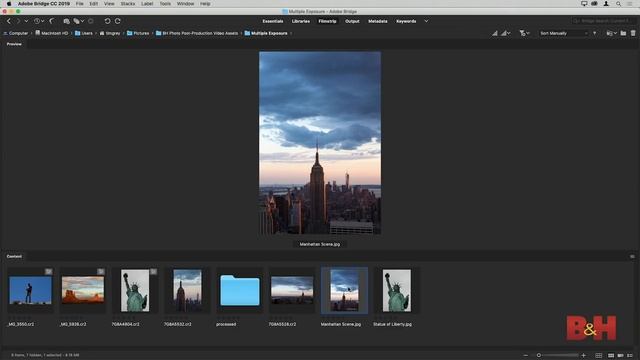Lock the thumbnail grid
Screen dimensions: 640x360
click(598, 356)
